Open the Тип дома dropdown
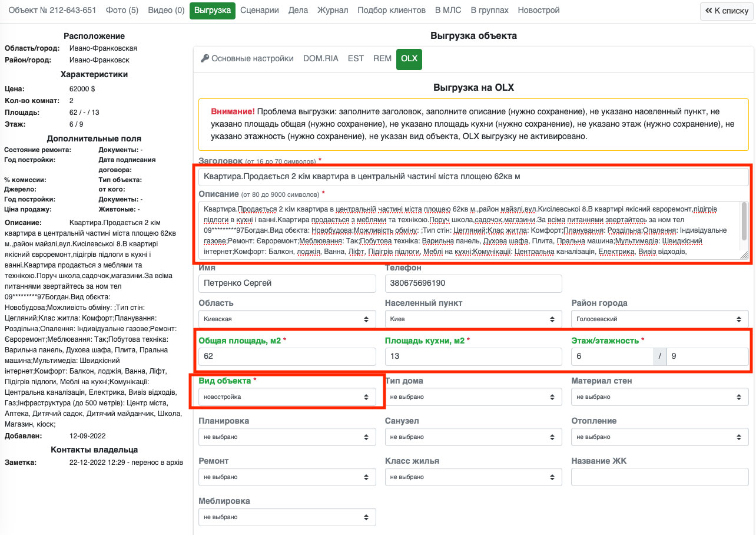This screenshot has width=756, height=535. [473, 397]
